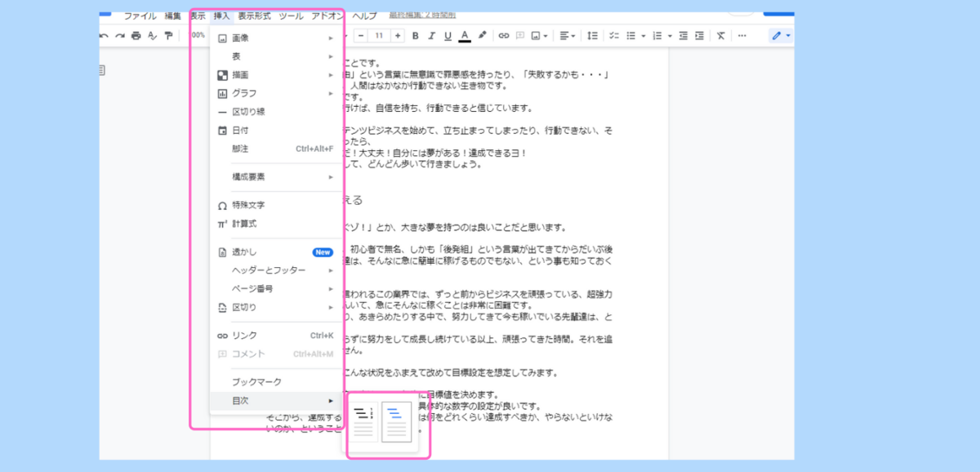
Task: Open the ヘルプ menu
Action: (364, 16)
